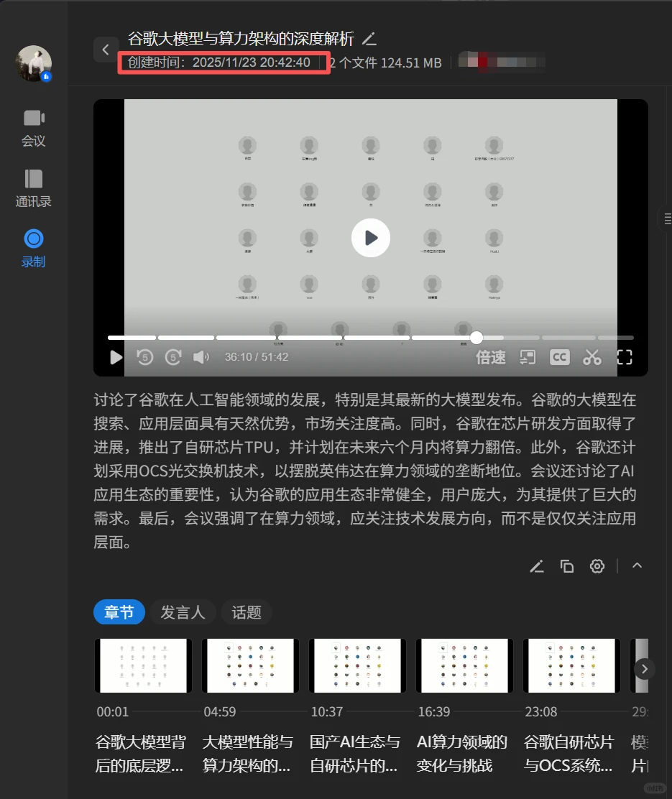This screenshot has height=799, width=672.
Task: Copy the meeting summary via copy icon
Action: 566,566
